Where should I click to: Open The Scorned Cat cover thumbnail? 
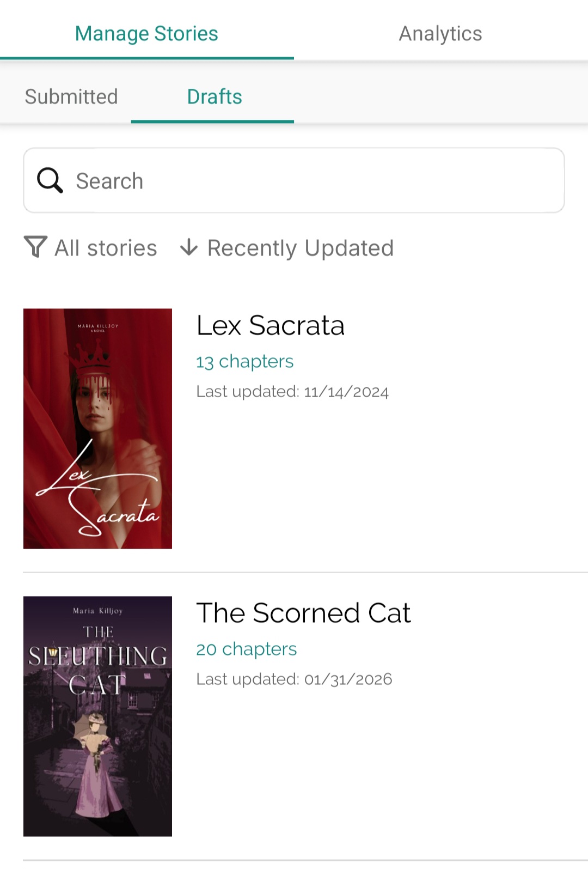97,716
